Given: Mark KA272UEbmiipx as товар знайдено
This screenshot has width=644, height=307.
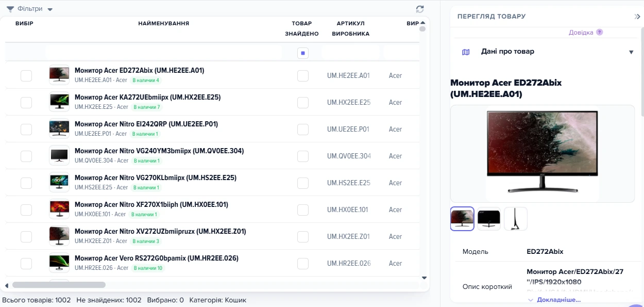Looking at the screenshot, I should click(303, 103).
